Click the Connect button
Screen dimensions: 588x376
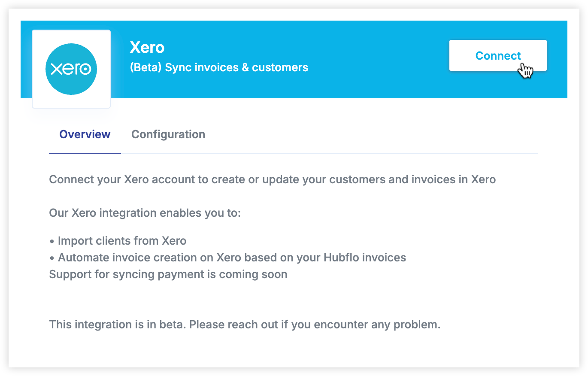point(498,55)
